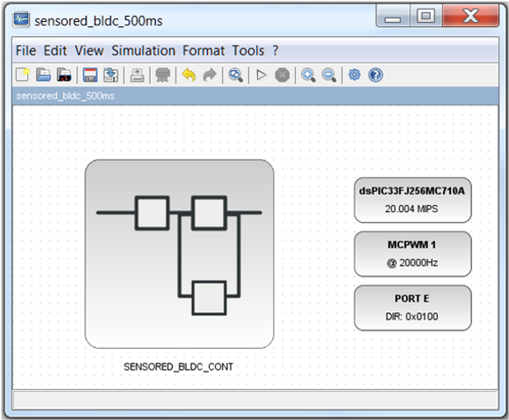The height and width of the screenshot is (420, 509).
Task: Click the Zoom in magnifier icon
Action: pyautogui.click(x=308, y=75)
